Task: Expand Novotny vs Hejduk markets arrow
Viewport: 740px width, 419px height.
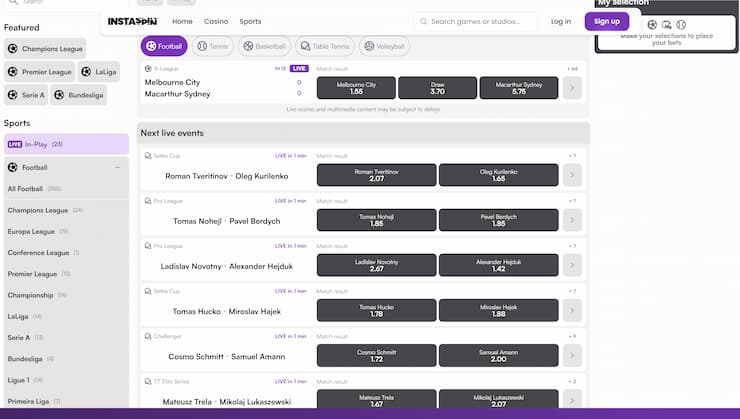Action: 572,265
